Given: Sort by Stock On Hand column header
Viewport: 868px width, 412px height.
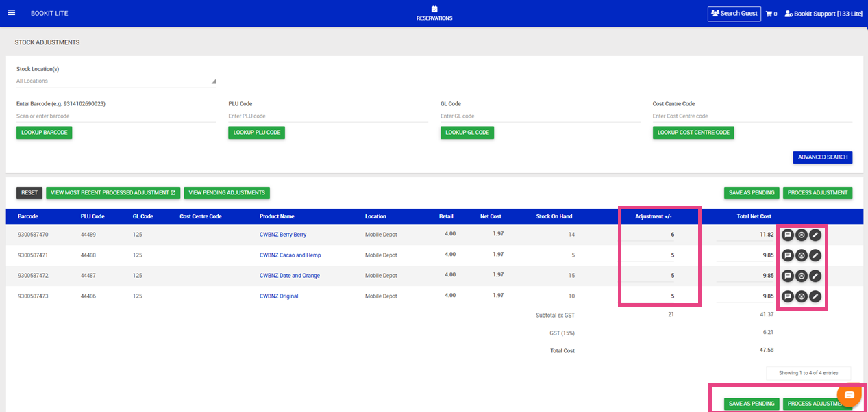Looking at the screenshot, I should (x=554, y=216).
